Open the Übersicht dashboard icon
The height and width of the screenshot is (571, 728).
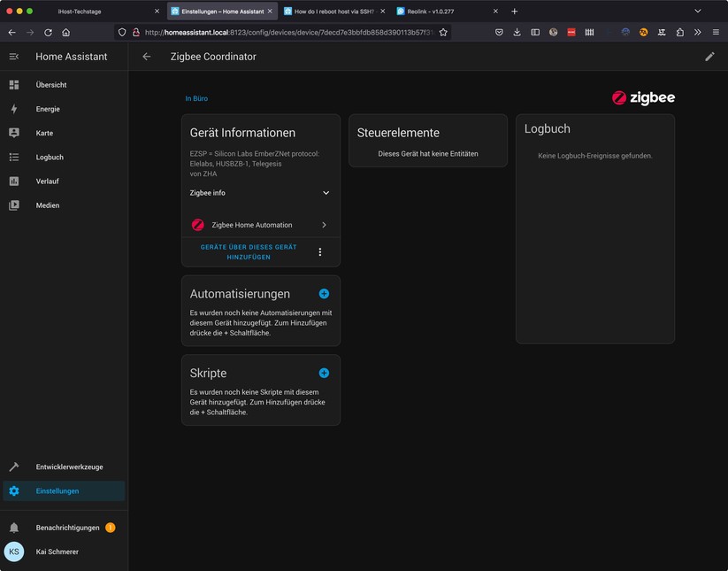[14, 85]
